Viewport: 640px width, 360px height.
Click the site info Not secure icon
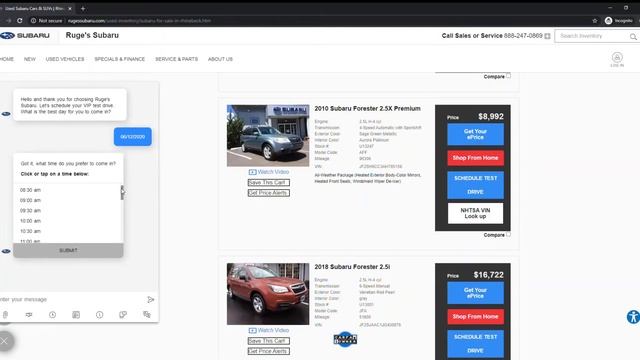point(33,20)
